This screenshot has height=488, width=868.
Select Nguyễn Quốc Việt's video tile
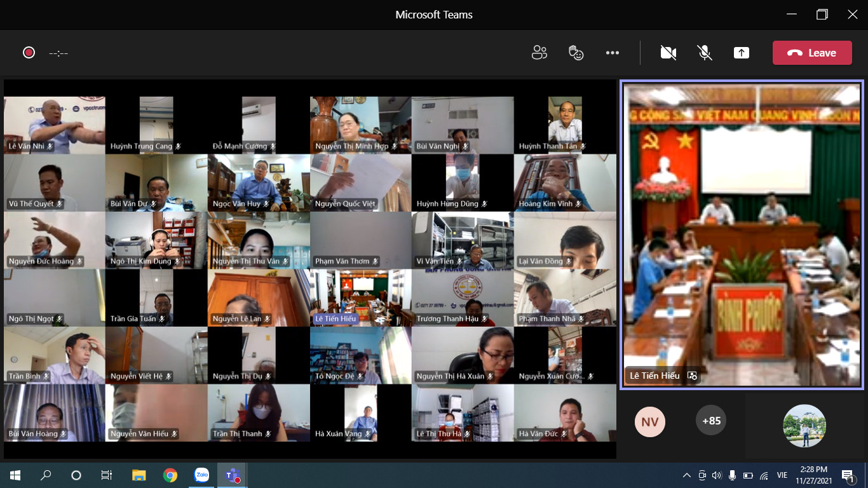point(360,183)
